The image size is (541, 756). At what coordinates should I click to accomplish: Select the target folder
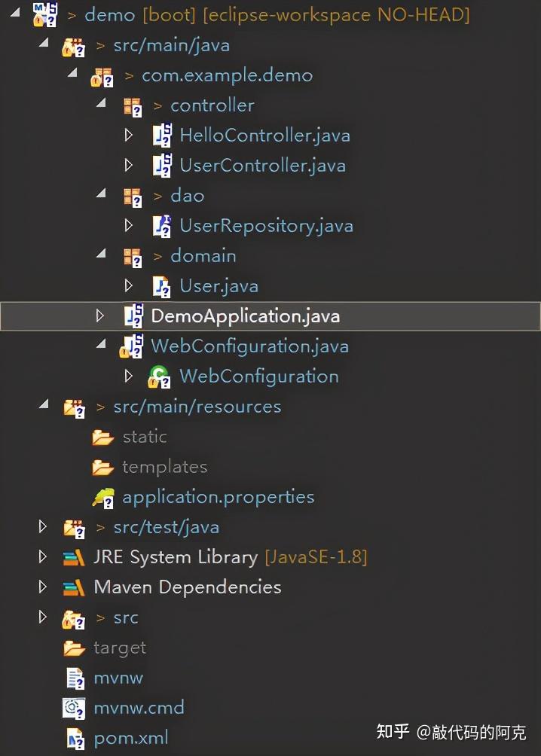(x=120, y=648)
